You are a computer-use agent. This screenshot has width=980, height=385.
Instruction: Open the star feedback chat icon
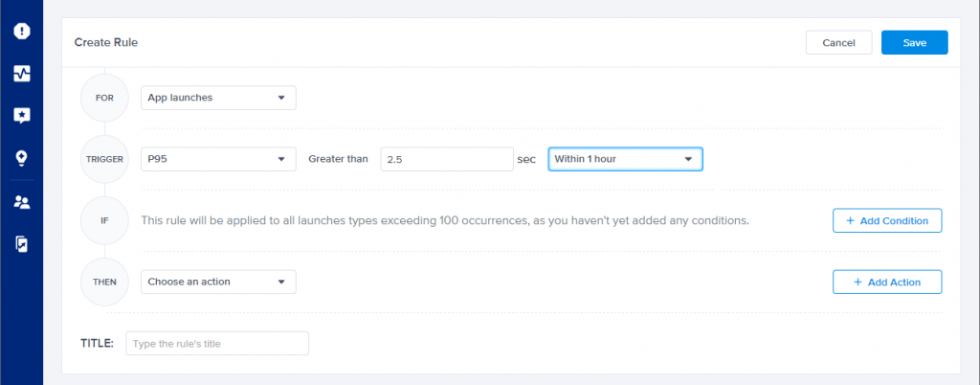click(x=22, y=116)
